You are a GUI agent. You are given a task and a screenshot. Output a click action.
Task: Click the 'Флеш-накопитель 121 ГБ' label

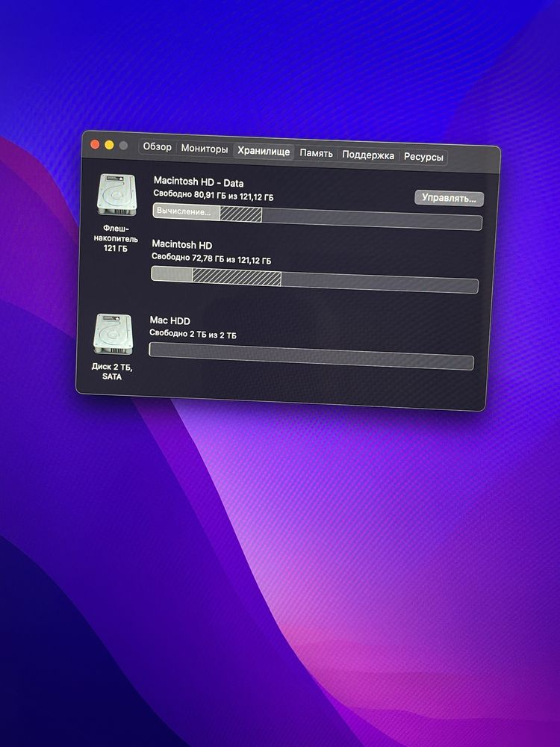tap(116, 238)
